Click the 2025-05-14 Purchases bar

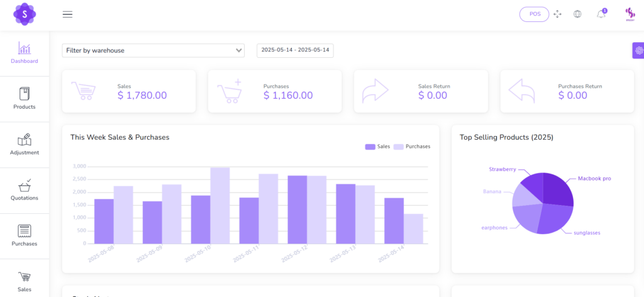(x=413, y=229)
